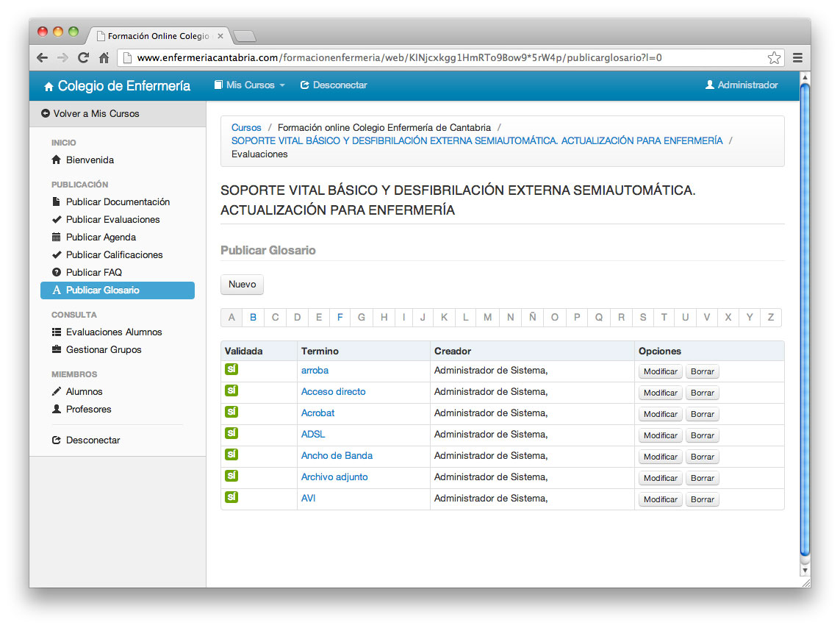Open Alumnos in Miembros section
The width and height of the screenshot is (840, 628).
point(77,392)
